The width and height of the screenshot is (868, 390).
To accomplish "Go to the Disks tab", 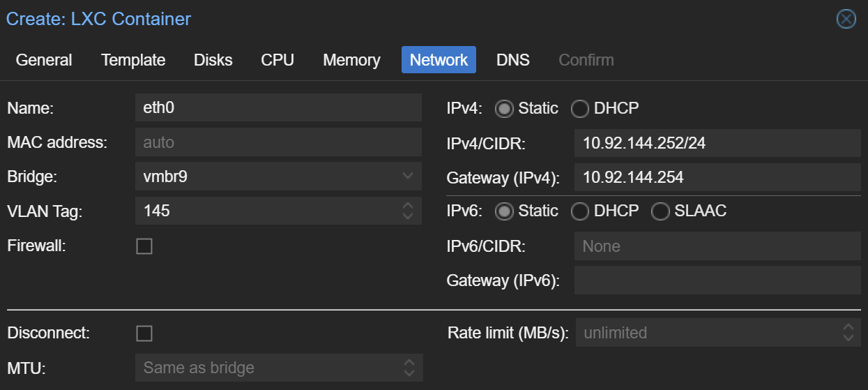I will [x=213, y=60].
